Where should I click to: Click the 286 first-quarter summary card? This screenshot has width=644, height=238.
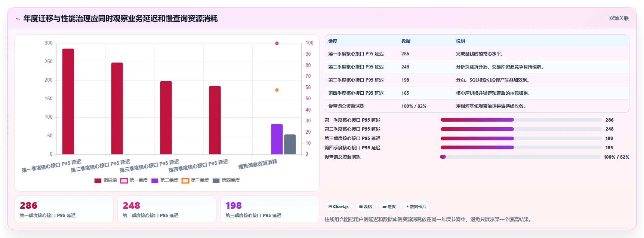[64, 209]
